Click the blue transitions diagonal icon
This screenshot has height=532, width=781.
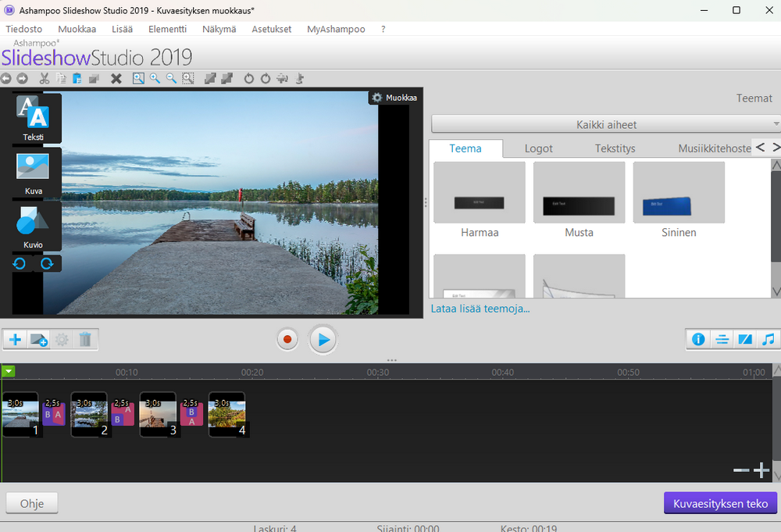[745, 339]
